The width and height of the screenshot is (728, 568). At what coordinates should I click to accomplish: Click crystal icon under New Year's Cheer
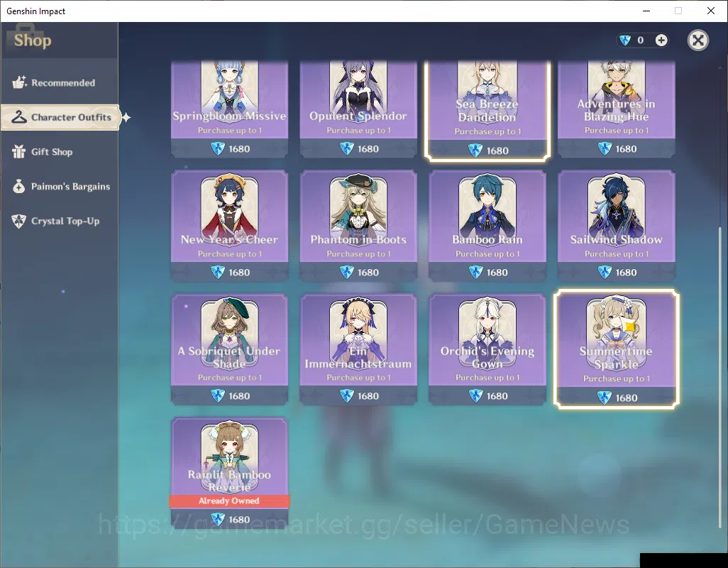[218, 272]
